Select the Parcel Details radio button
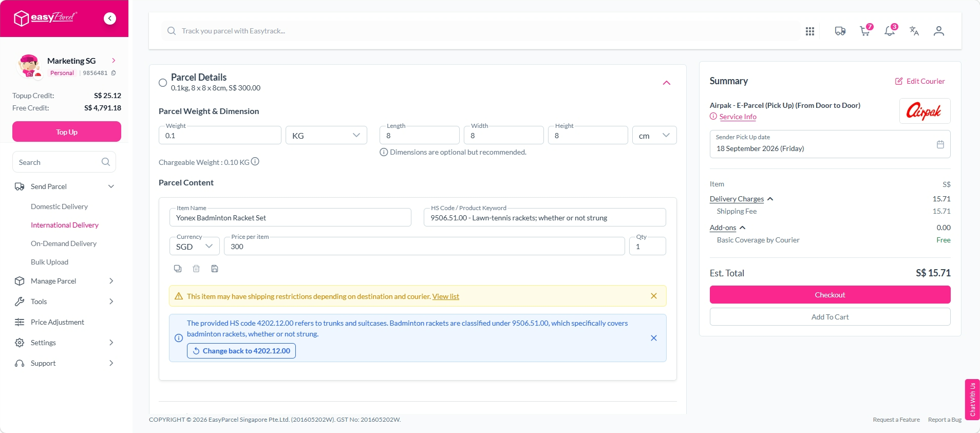 (163, 83)
